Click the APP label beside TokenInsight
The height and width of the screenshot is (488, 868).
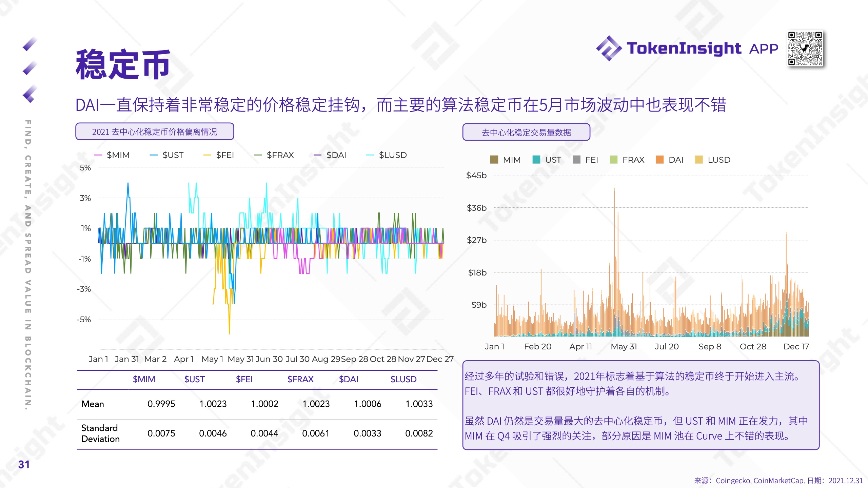tap(764, 49)
